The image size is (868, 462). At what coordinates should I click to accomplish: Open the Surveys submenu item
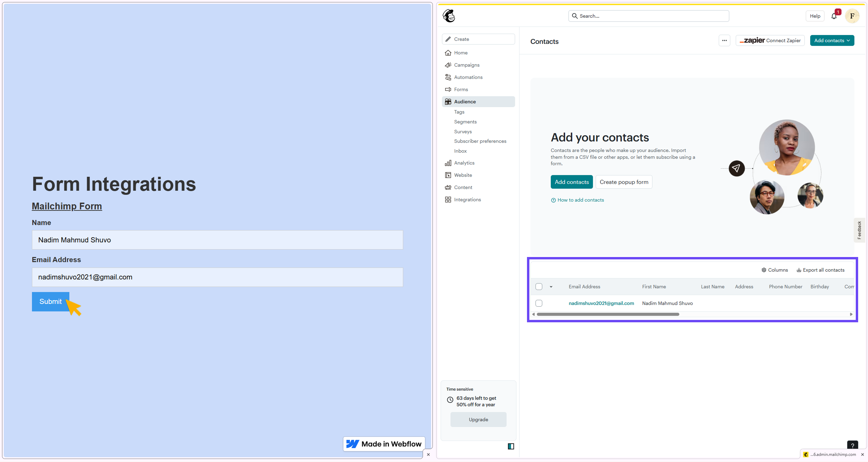[463, 132]
